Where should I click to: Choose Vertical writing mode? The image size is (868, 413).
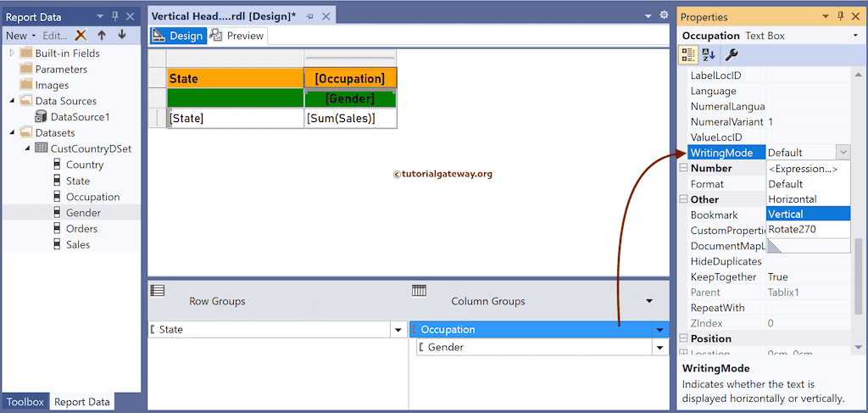click(808, 214)
